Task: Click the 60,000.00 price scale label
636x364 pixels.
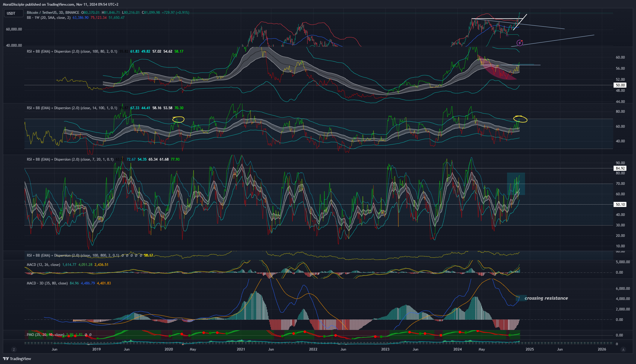Action: click(14, 29)
